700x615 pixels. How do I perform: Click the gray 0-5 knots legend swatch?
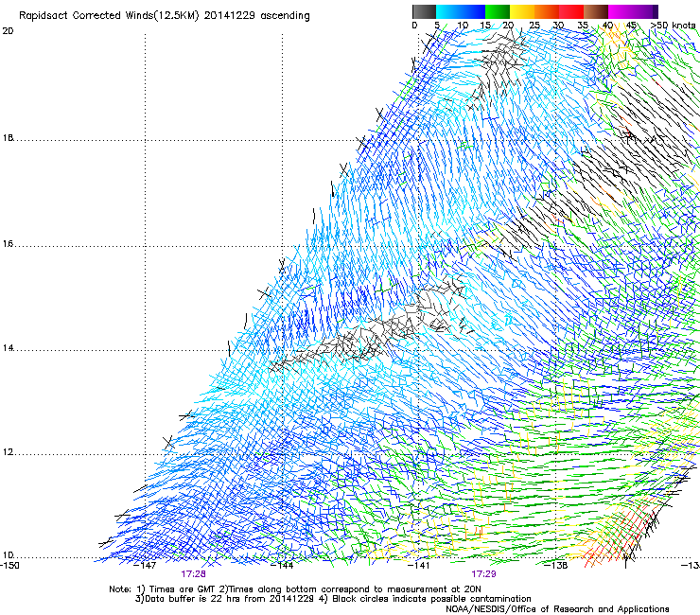coord(424,11)
